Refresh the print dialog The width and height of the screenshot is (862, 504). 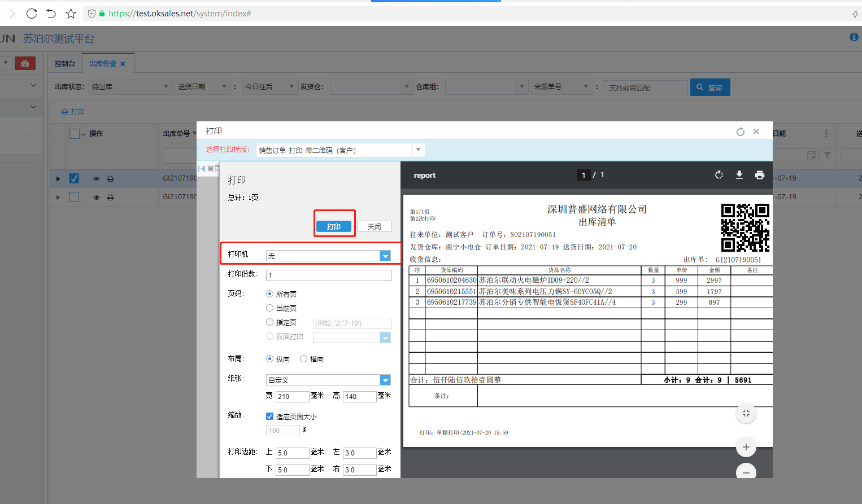[740, 132]
